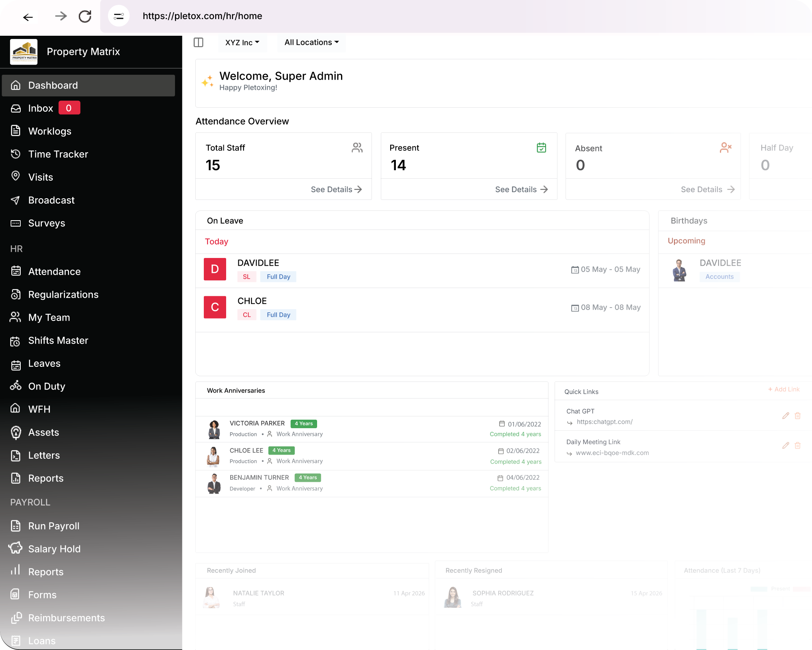Edit the Chat GPT quick link
This screenshot has width=812, height=650.
(786, 416)
